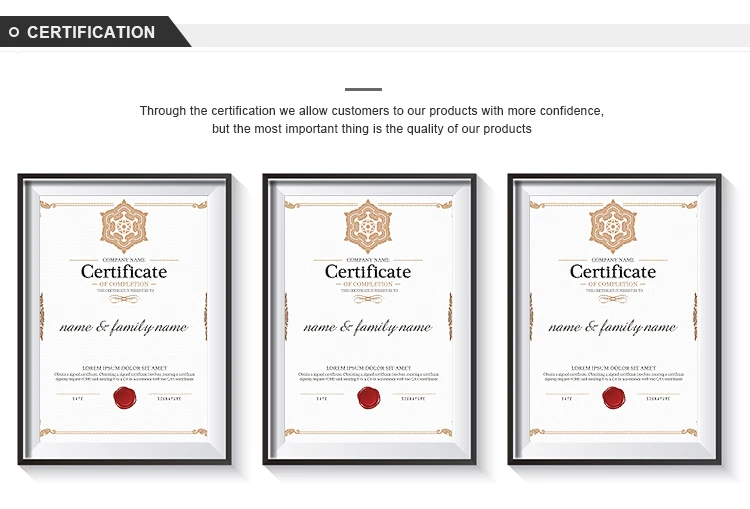
Task: Click the gold emblem on first certificate
Action: 124,226
